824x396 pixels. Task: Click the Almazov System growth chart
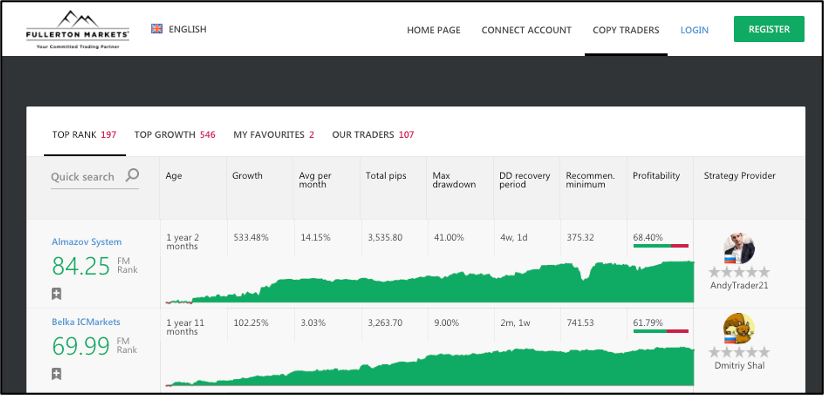[x=430, y=284]
